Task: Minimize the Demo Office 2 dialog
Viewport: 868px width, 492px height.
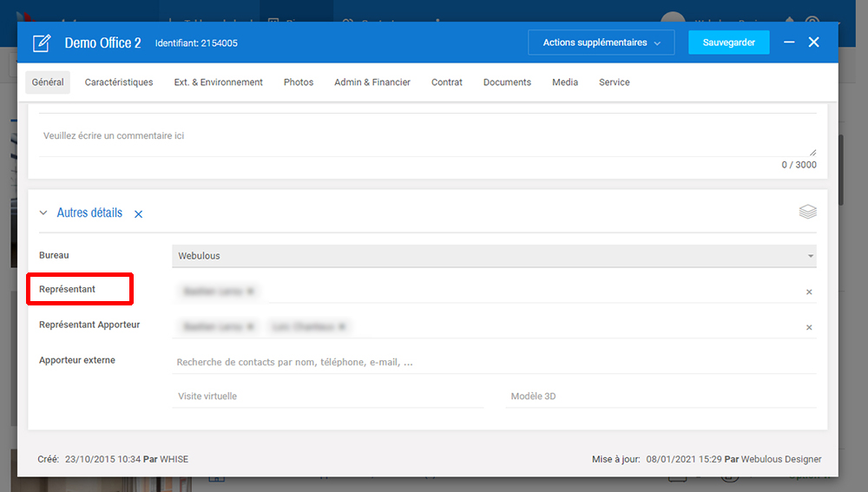Action: tap(789, 42)
